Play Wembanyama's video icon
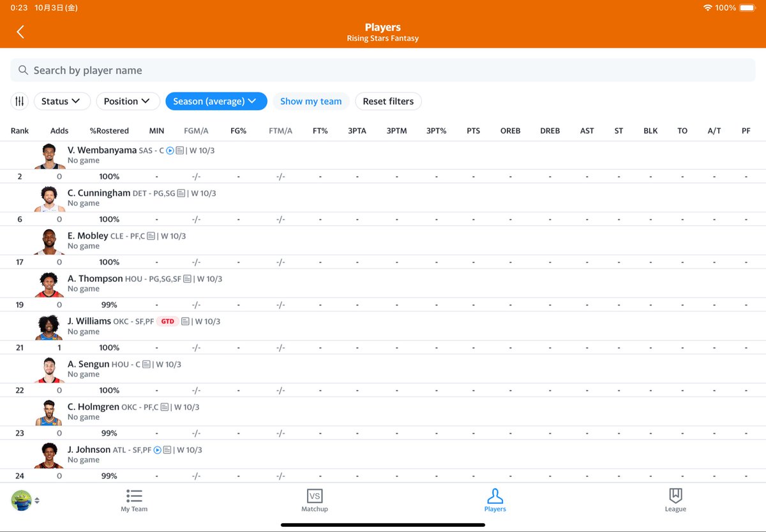 point(170,151)
